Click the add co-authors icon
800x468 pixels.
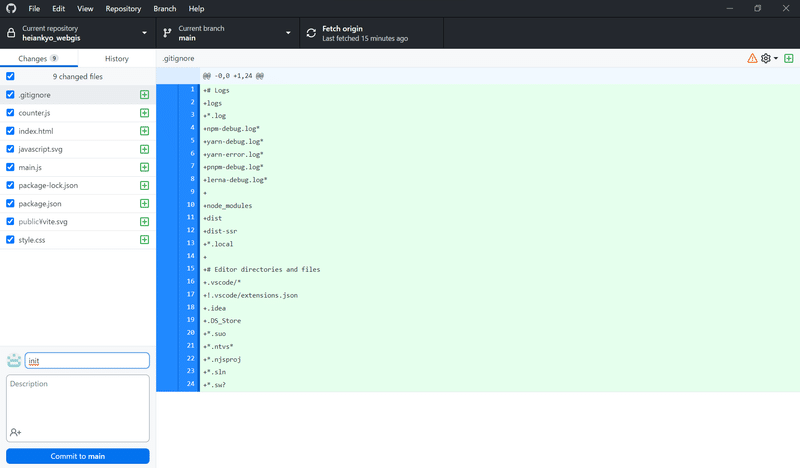pos(15,432)
